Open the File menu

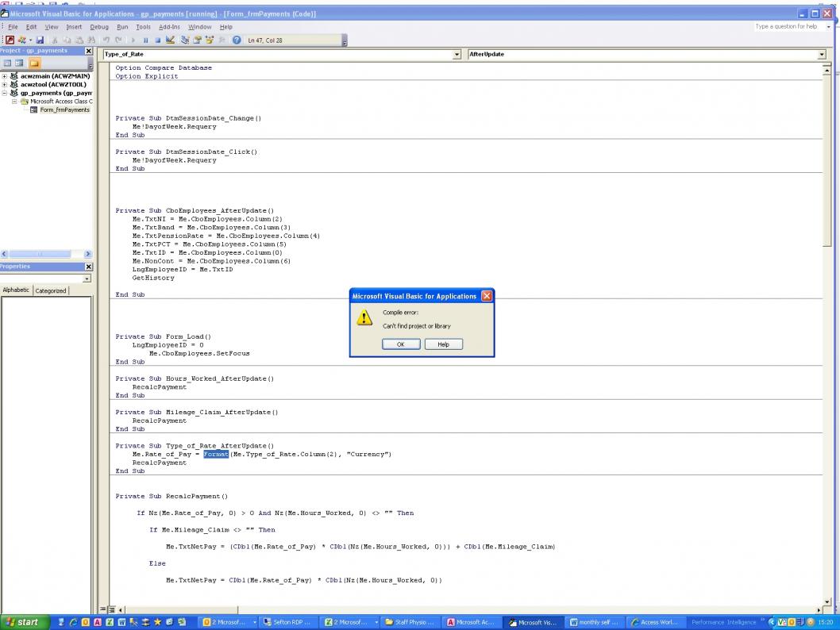click(x=13, y=27)
